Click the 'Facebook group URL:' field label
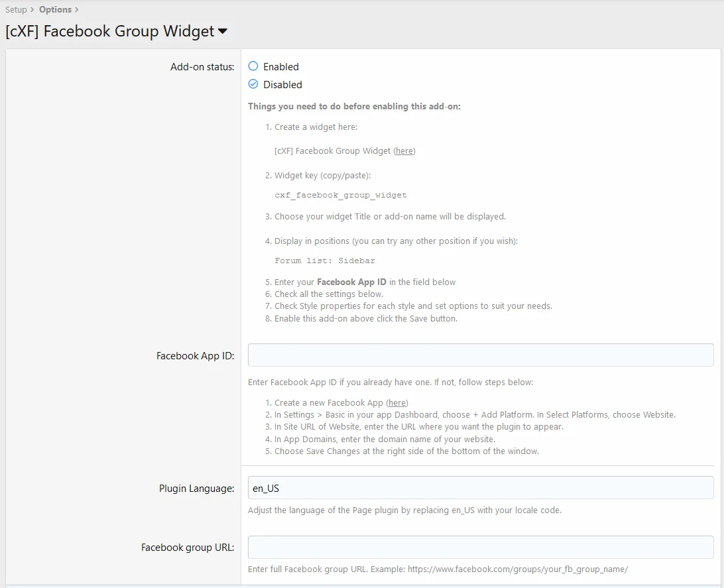The width and height of the screenshot is (724, 588). click(188, 548)
